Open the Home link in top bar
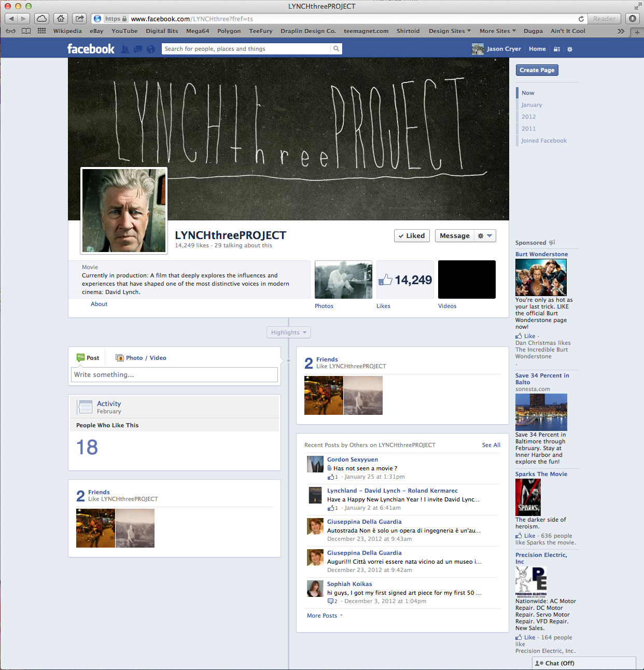The image size is (644, 670). coord(537,49)
